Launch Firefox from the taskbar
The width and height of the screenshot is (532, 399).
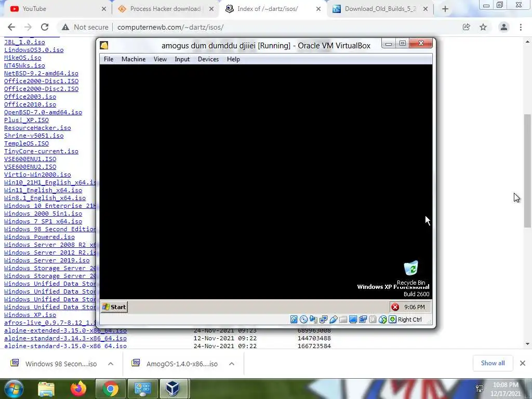78,389
